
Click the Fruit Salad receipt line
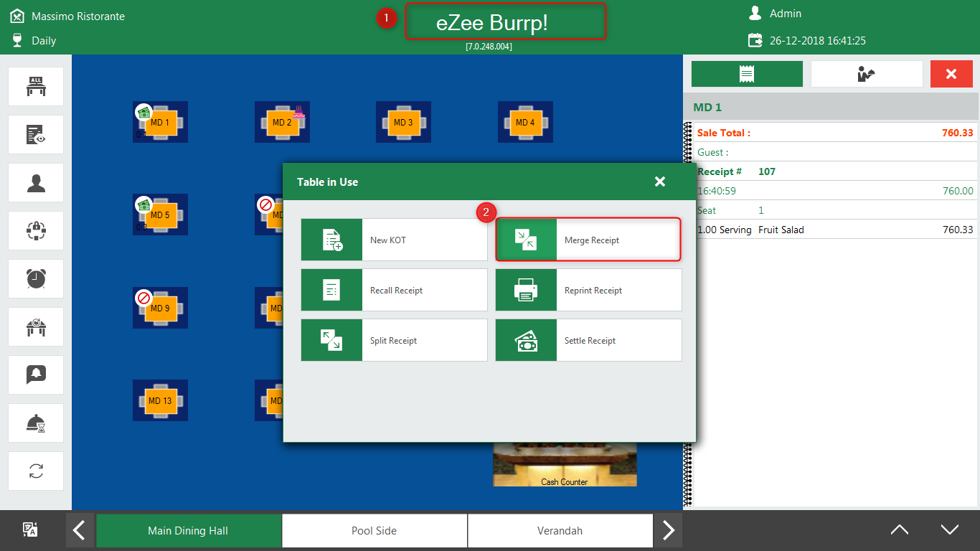[x=837, y=230]
